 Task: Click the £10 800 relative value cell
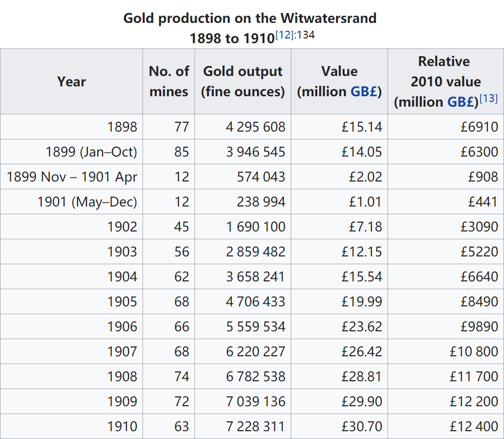click(x=474, y=352)
